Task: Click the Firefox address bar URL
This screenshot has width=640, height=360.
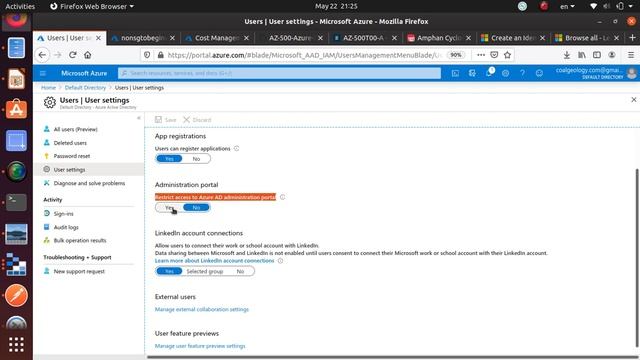Action: 304,55
